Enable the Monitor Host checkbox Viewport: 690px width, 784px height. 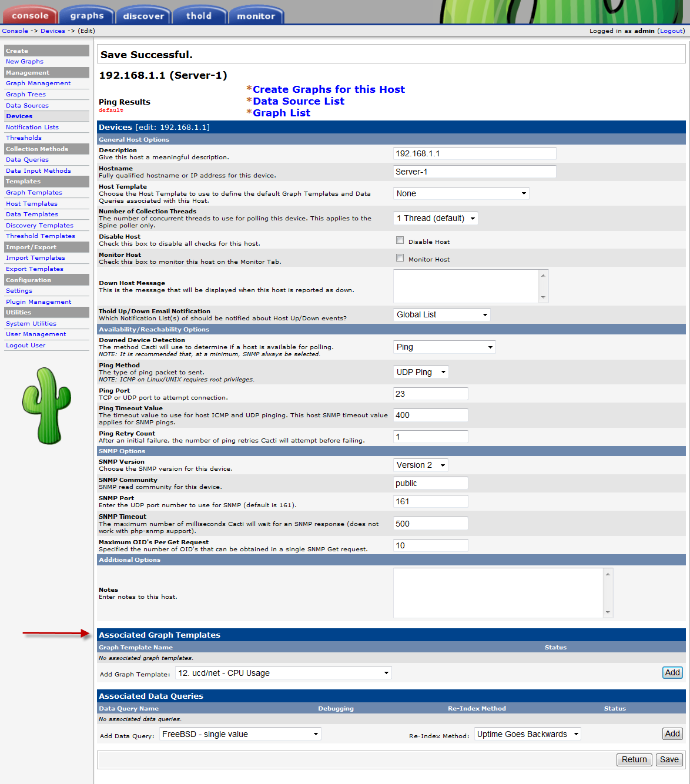click(x=400, y=258)
